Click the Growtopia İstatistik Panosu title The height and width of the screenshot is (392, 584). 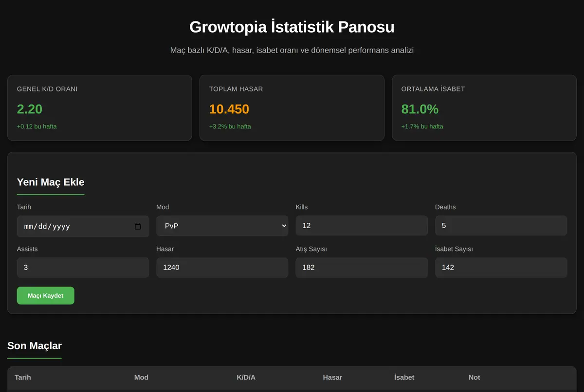pos(292,27)
